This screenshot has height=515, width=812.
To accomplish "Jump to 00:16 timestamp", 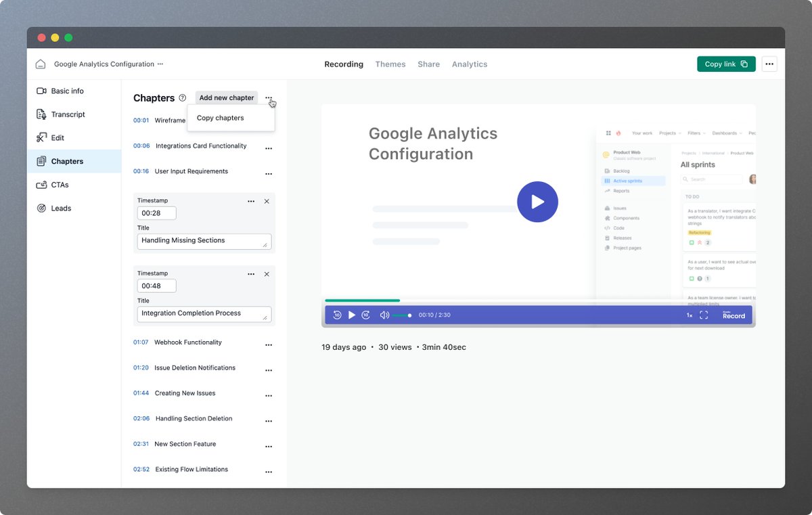I will click(x=141, y=171).
